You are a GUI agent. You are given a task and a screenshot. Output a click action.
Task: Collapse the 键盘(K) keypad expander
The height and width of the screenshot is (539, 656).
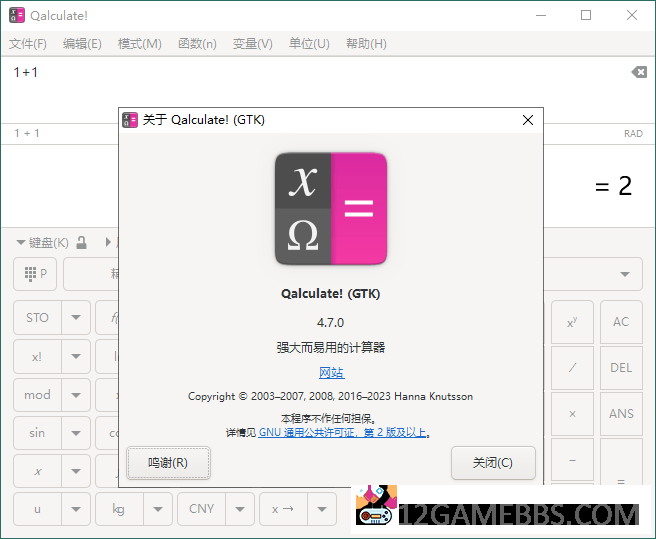(x=42, y=243)
